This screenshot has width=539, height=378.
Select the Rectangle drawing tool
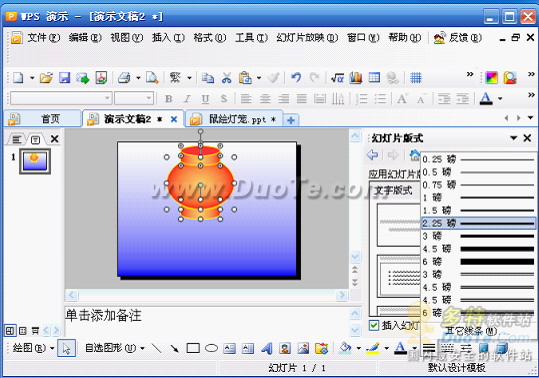point(193,348)
